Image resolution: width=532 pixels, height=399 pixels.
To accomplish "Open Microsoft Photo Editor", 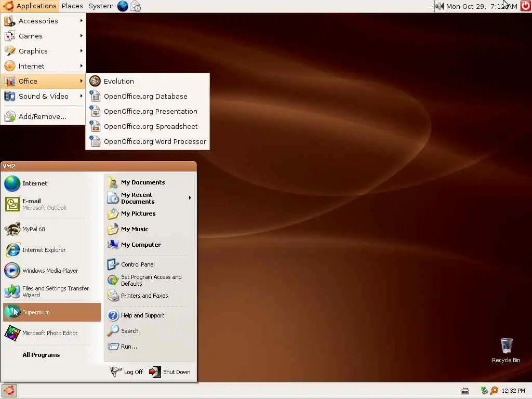I will 51,333.
